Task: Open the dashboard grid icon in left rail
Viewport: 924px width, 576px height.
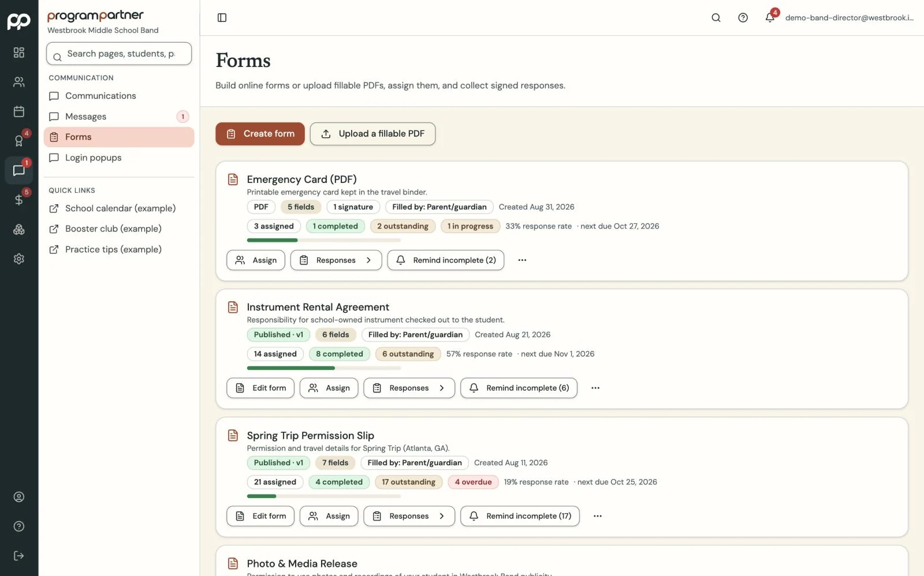Action: [19, 53]
